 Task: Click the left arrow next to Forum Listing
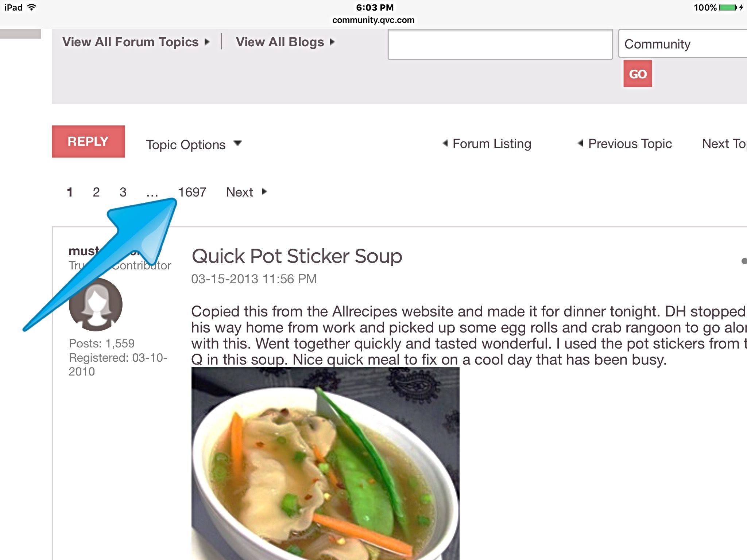click(x=445, y=143)
